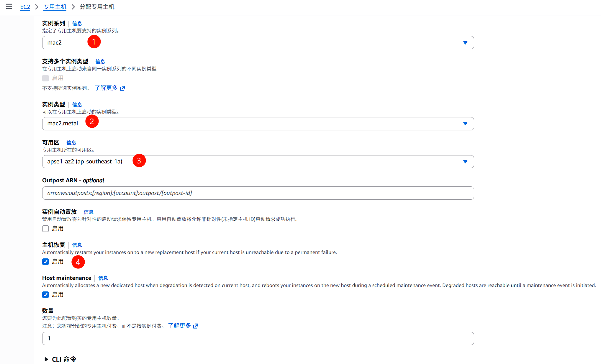This screenshot has width=601, height=364.
Task: Navigate to 专用主机 breadcrumb
Action: (55, 7)
